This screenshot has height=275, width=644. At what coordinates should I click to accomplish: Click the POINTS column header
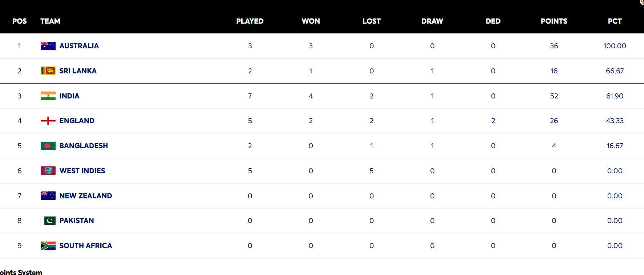(554, 21)
